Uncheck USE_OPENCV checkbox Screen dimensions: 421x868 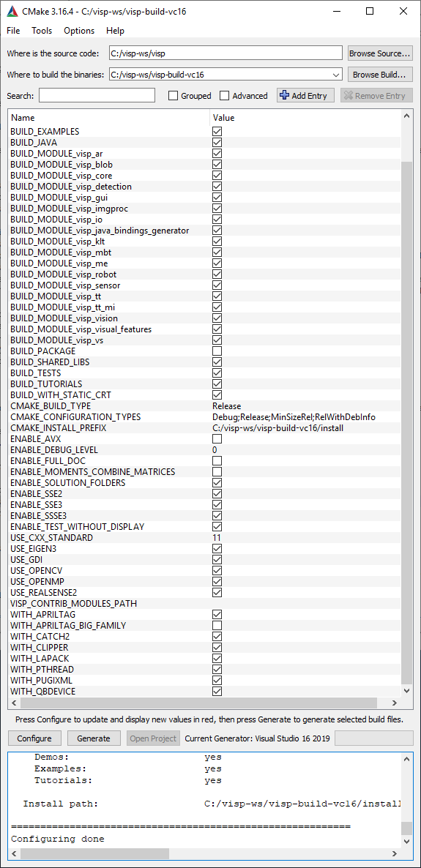[217, 570]
